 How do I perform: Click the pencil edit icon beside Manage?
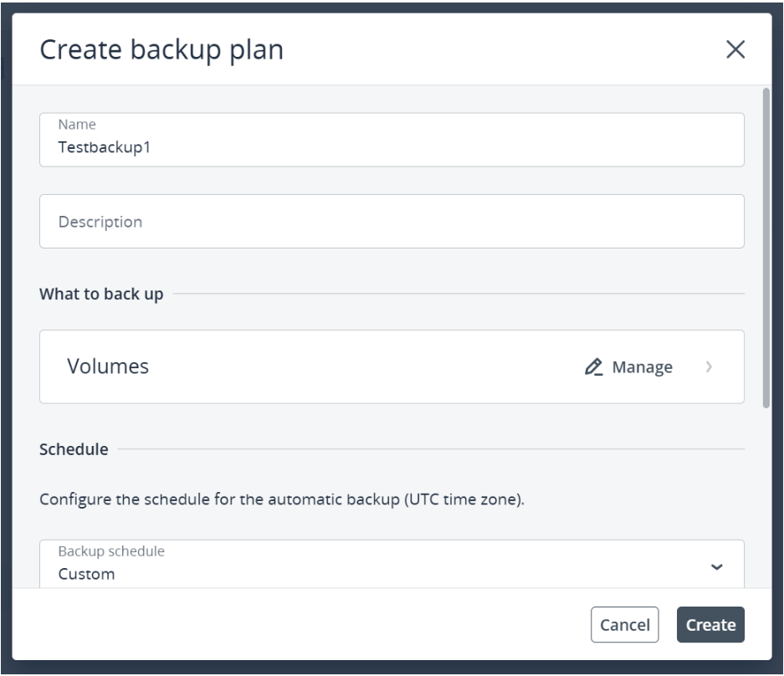(593, 367)
